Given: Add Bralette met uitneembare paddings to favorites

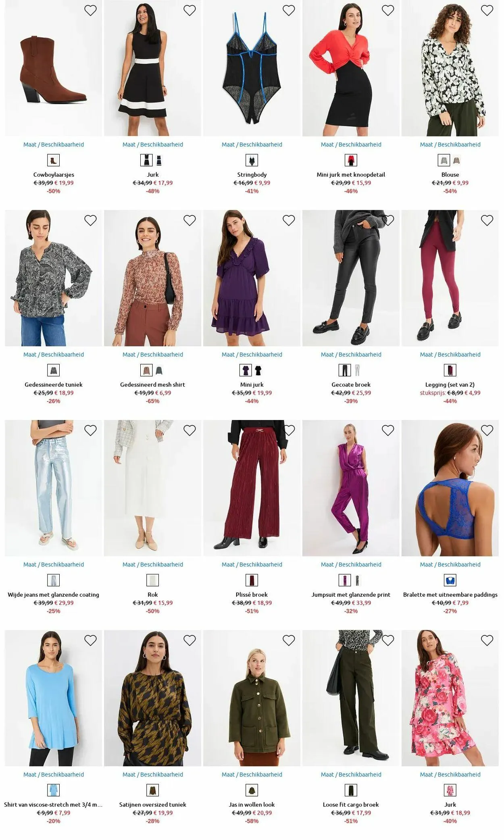Looking at the screenshot, I should pos(487,430).
